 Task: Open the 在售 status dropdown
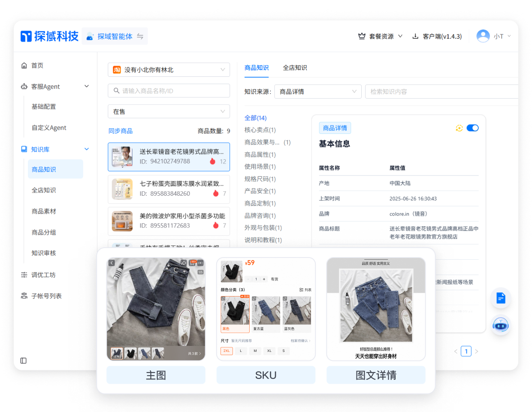click(169, 111)
